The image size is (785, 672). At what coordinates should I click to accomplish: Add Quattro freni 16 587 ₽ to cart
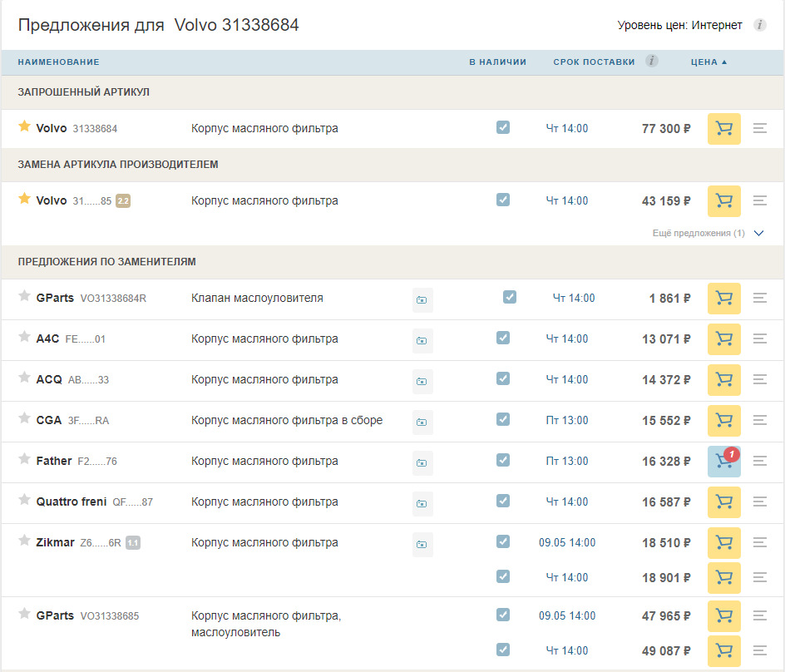(724, 502)
